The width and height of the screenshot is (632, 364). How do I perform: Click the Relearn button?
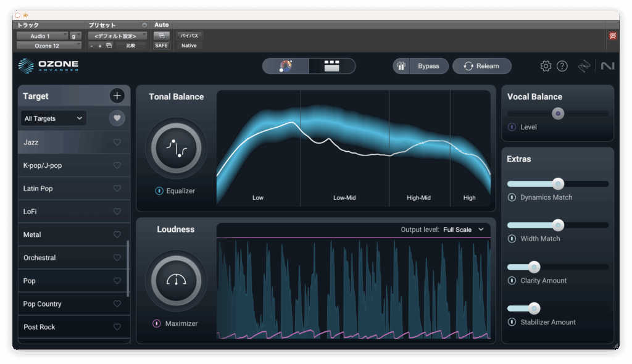pyautogui.click(x=481, y=66)
